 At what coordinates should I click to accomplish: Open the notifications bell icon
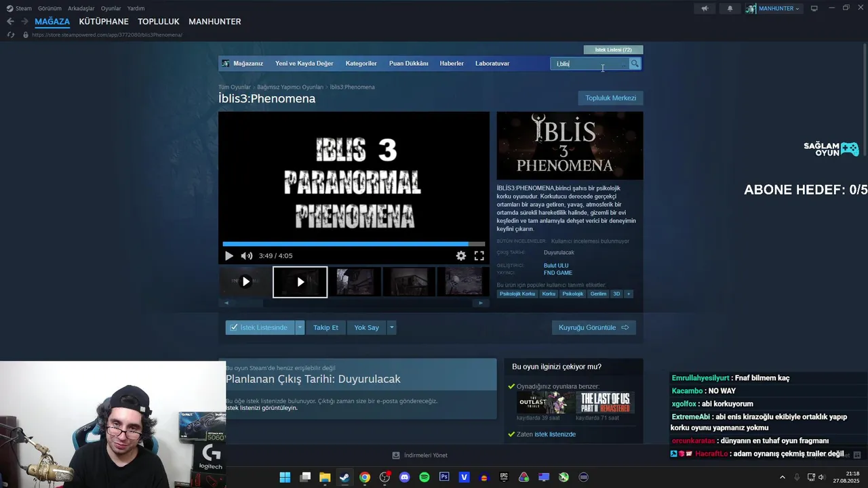pyautogui.click(x=730, y=8)
